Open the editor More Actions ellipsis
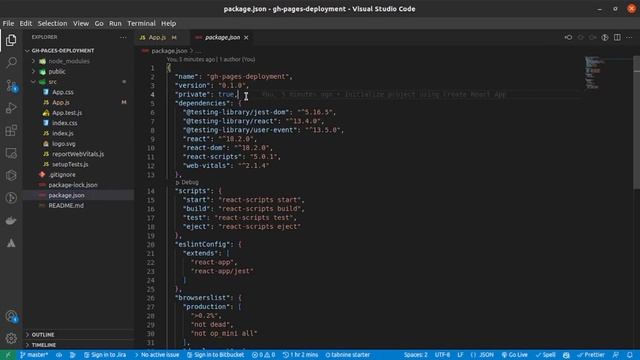This screenshot has width=640, height=360. (629, 37)
